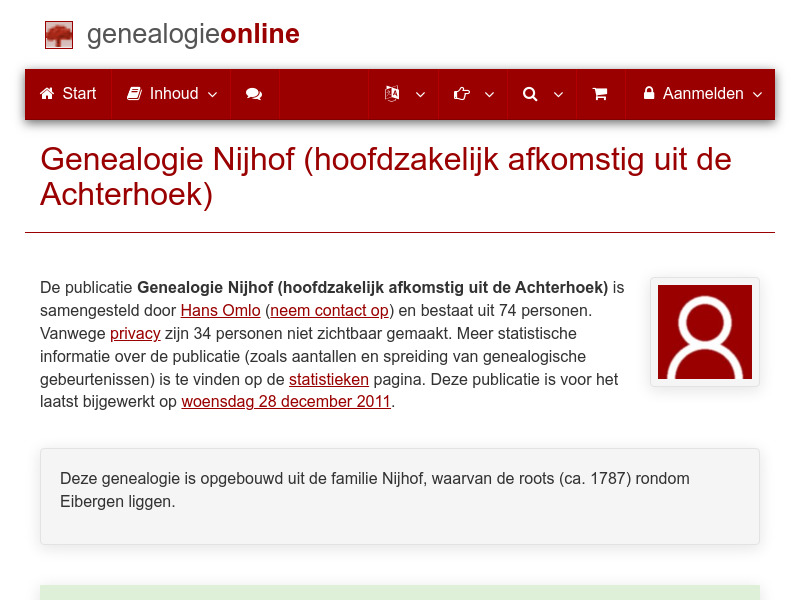The width and height of the screenshot is (800, 600).
Task: Click the genealogieonline tree logo
Action: point(58,34)
